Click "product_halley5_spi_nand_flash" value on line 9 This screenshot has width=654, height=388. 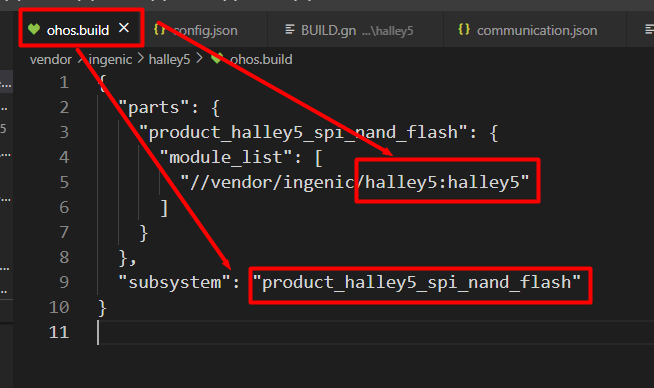pos(417,283)
